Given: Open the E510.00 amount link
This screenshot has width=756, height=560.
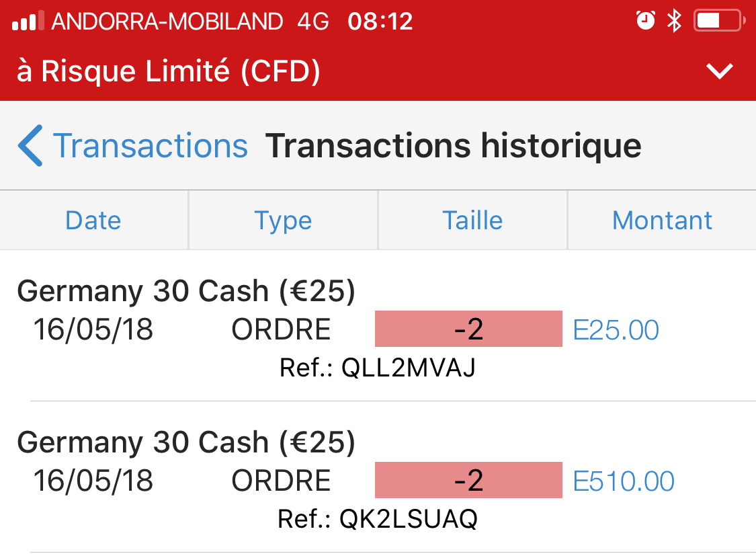Looking at the screenshot, I should point(624,481).
